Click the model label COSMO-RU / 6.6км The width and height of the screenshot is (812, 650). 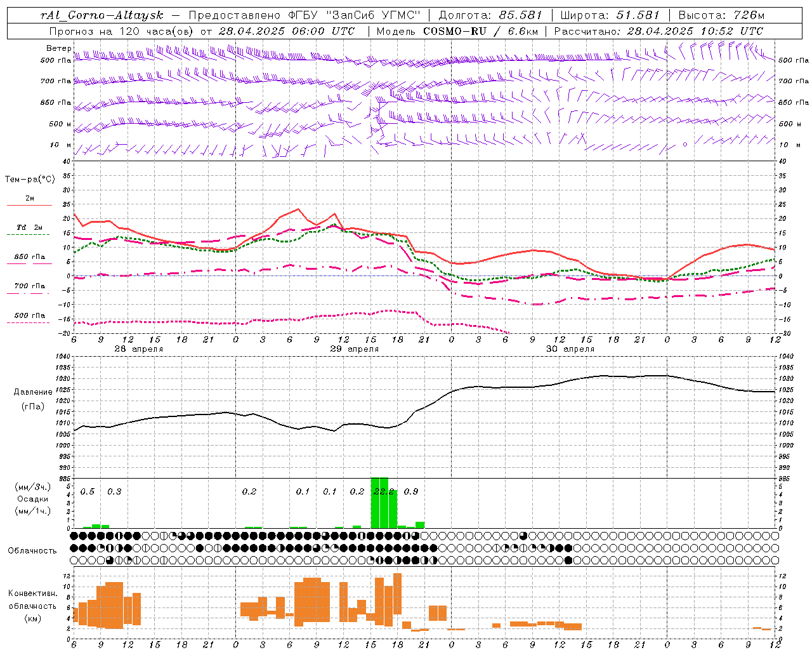pyautogui.click(x=480, y=30)
